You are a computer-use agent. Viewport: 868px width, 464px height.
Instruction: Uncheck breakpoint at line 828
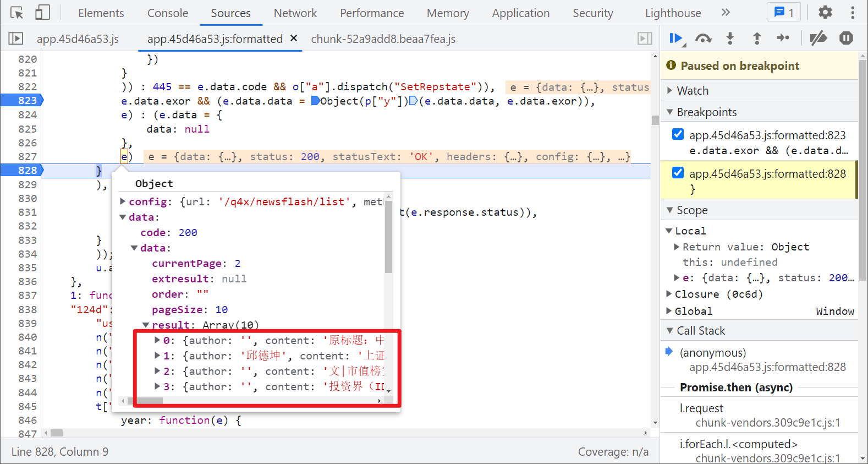(x=678, y=173)
